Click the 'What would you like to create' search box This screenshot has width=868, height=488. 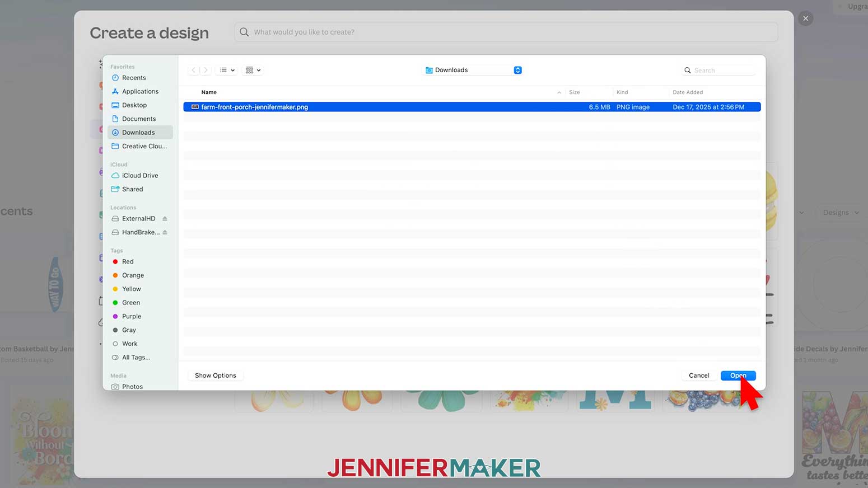(x=506, y=32)
